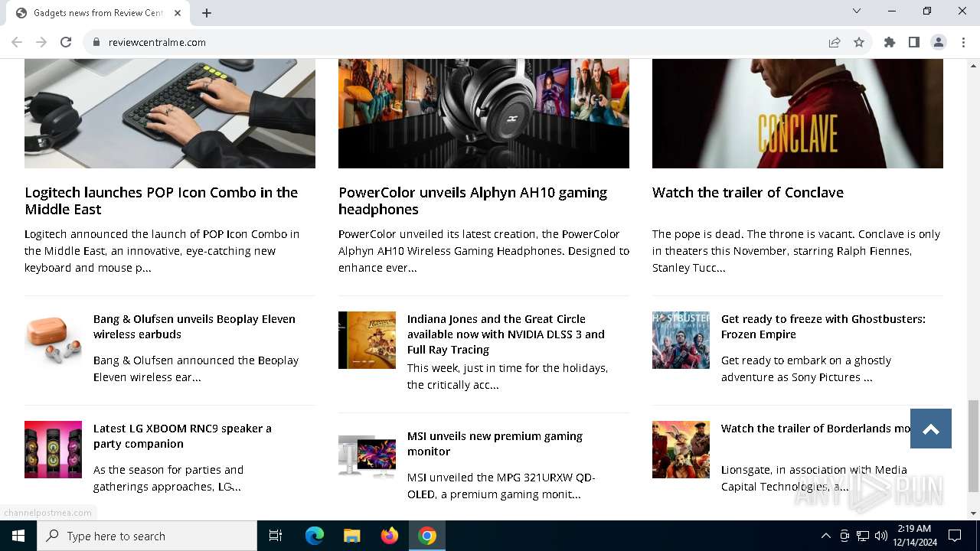Go forward with the browser arrow
This screenshot has width=980, height=551.
coord(41,42)
